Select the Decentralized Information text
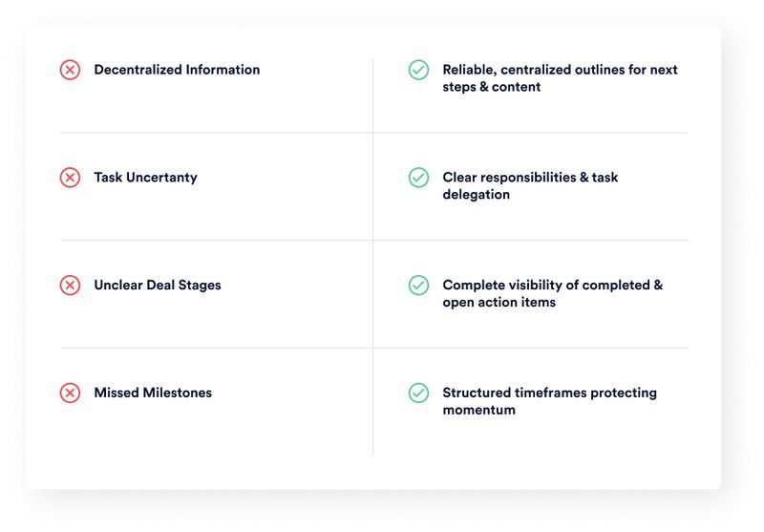The image size is (764, 532). coord(177,70)
